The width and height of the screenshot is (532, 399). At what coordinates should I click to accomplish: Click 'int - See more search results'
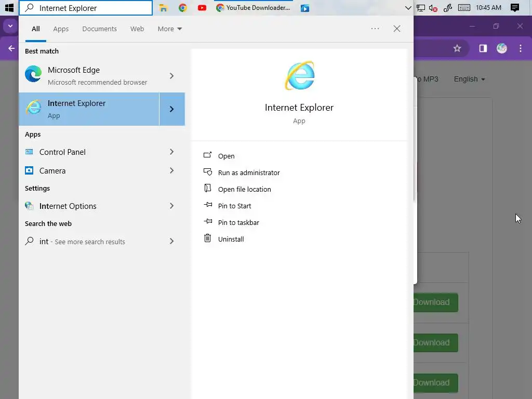pos(89,241)
